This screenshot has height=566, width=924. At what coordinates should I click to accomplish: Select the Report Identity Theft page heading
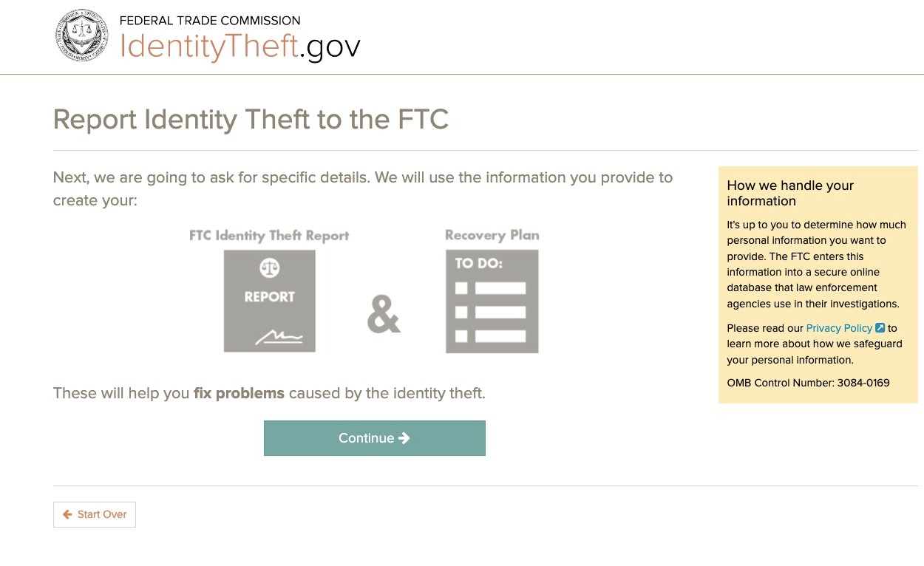click(251, 119)
